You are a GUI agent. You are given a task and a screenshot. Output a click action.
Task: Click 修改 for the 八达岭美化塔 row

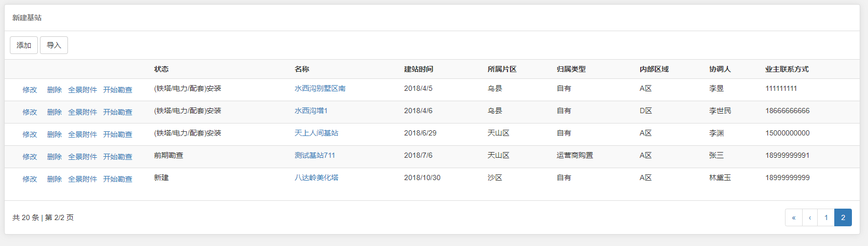(x=30, y=179)
